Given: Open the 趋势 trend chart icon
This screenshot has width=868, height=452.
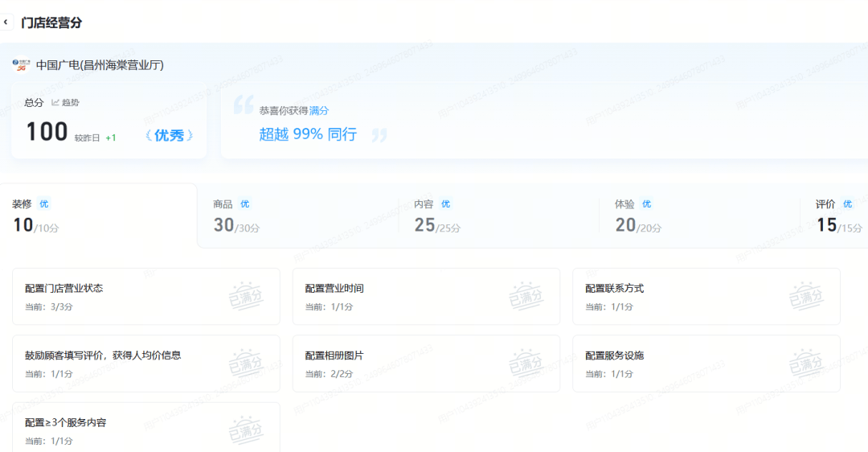Looking at the screenshot, I should click(x=55, y=102).
